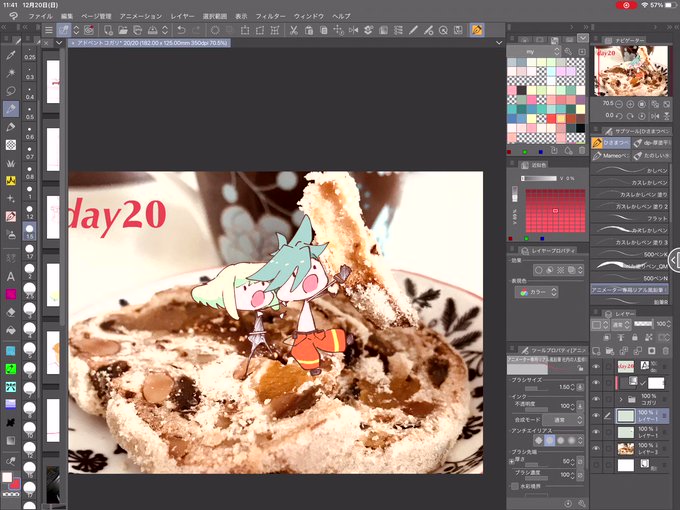Adjust the ブラシサイズ 1.50 stepper
This screenshot has width=680, height=510.
pyautogui.click(x=573, y=387)
